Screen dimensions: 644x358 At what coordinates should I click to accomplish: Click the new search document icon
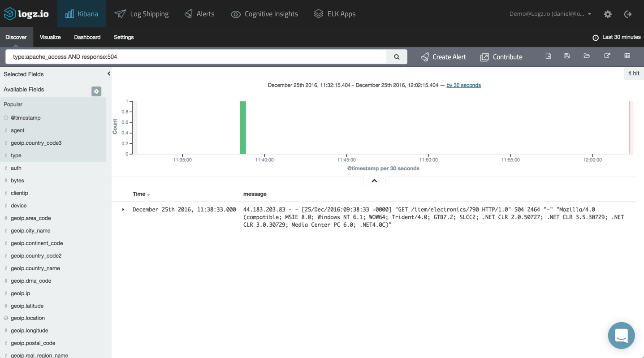point(548,56)
